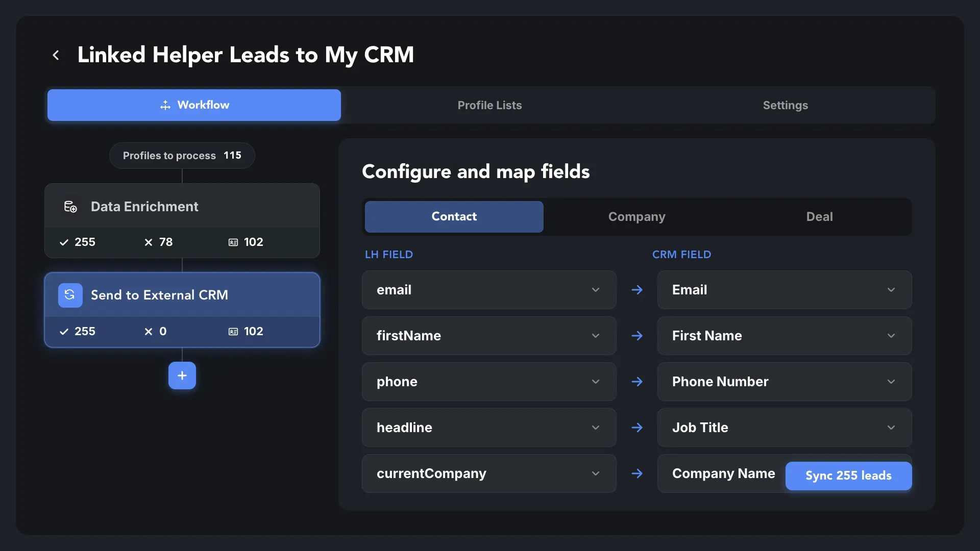The width and height of the screenshot is (980, 551).
Task: Click the External CRM success checkmark icon
Action: 64,332
